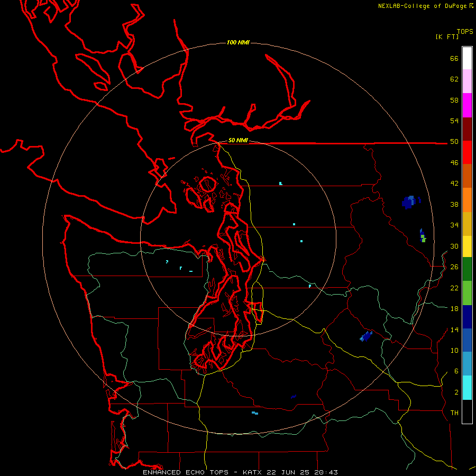This screenshot has height=476, width=476.
Task: Click the TH threshold legend label
Action: click(454, 413)
